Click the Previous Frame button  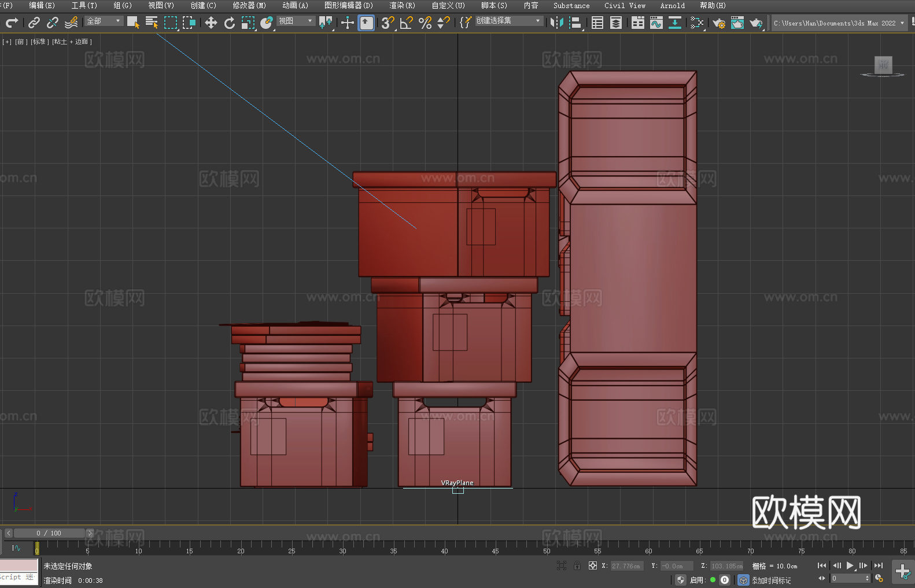[x=836, y=565]
